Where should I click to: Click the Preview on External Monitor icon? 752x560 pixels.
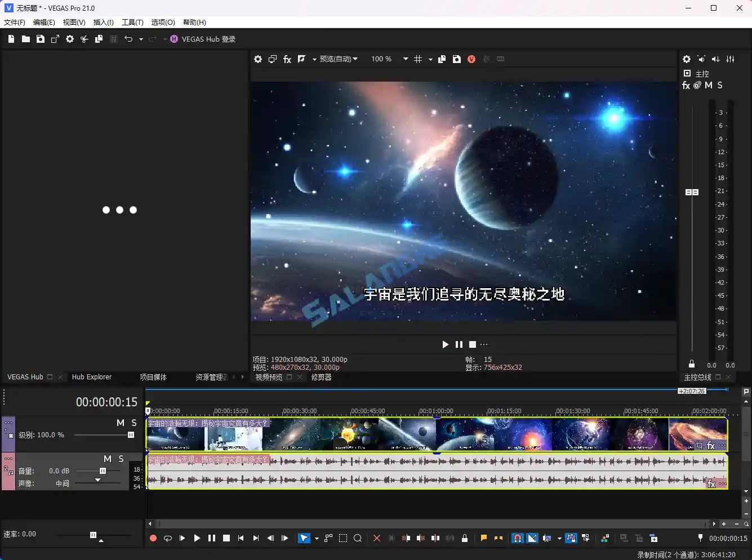[x=273, y=59]
